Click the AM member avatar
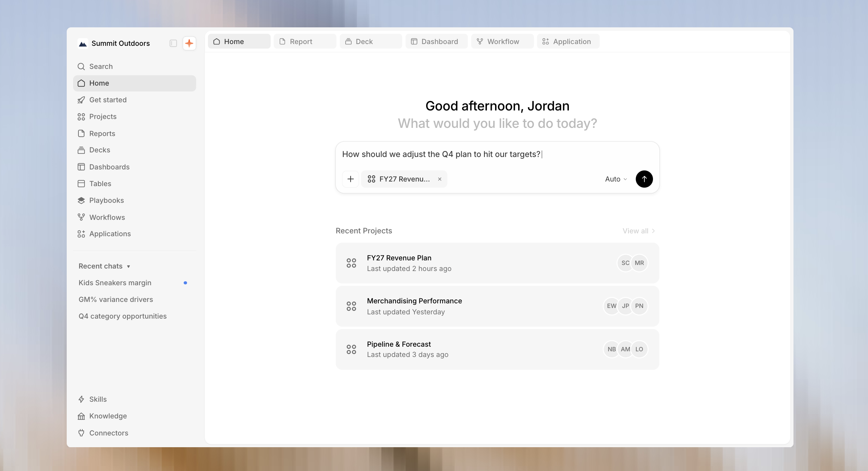This screenshot has width=868, height=471. [625, 350]
